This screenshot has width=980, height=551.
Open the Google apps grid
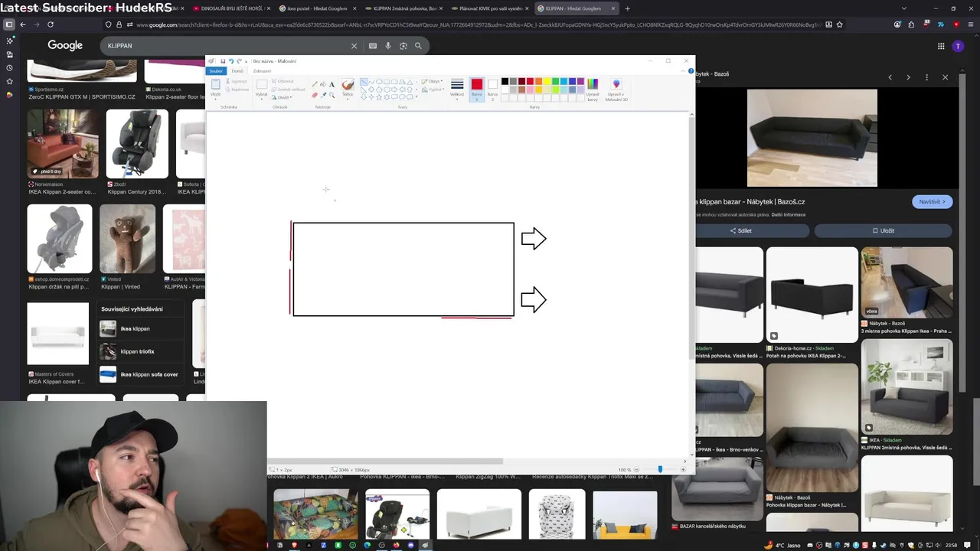(941, 46)
